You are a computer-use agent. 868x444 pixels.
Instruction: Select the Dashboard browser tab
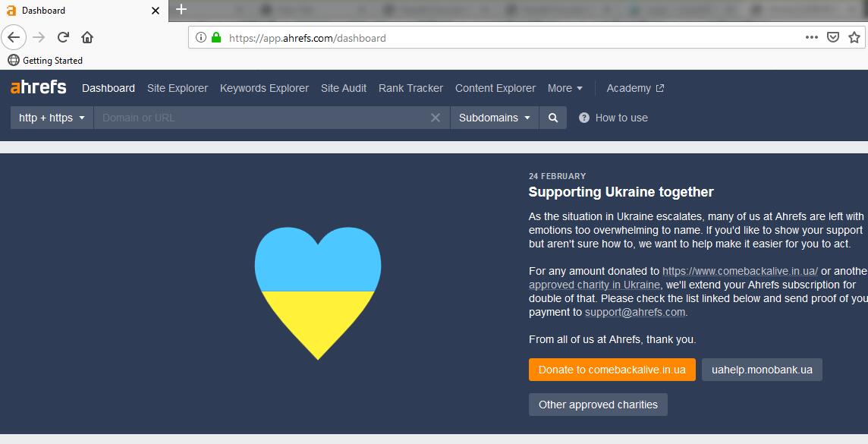click(76, 11)
